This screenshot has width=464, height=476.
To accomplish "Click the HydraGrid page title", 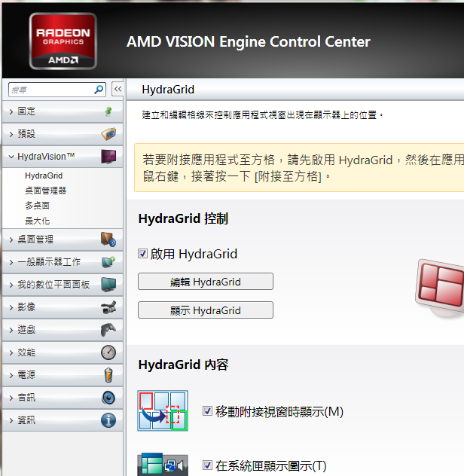I will (168, 90).
